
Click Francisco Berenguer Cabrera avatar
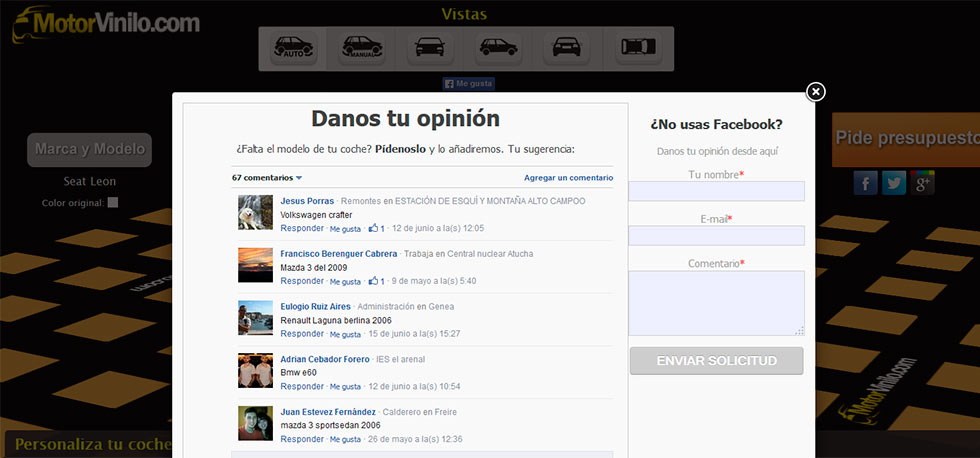(255, 265)
